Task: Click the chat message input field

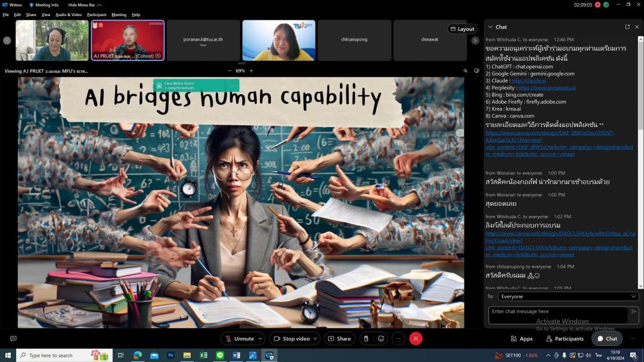Action: [x=558, y=312]
